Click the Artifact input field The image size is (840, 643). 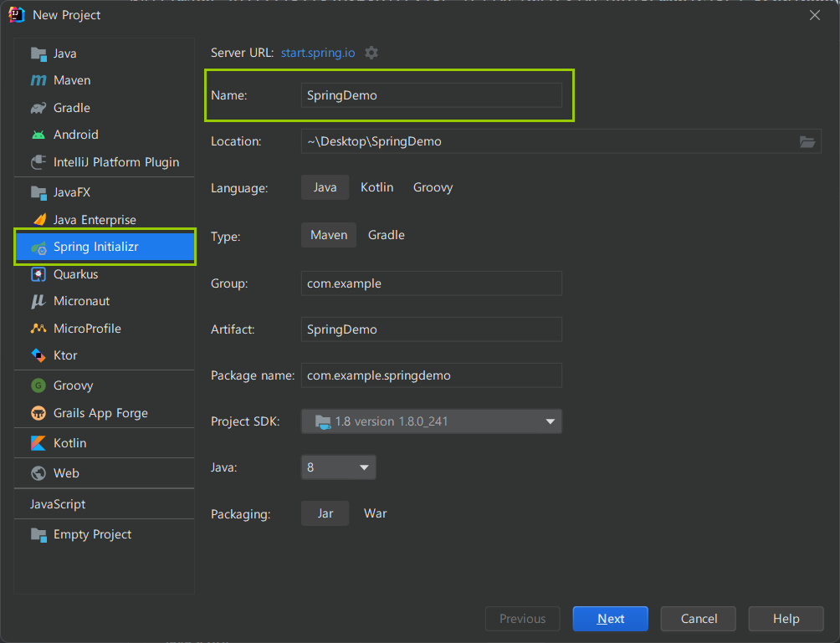pyautogui.click(x=431, y=329)
